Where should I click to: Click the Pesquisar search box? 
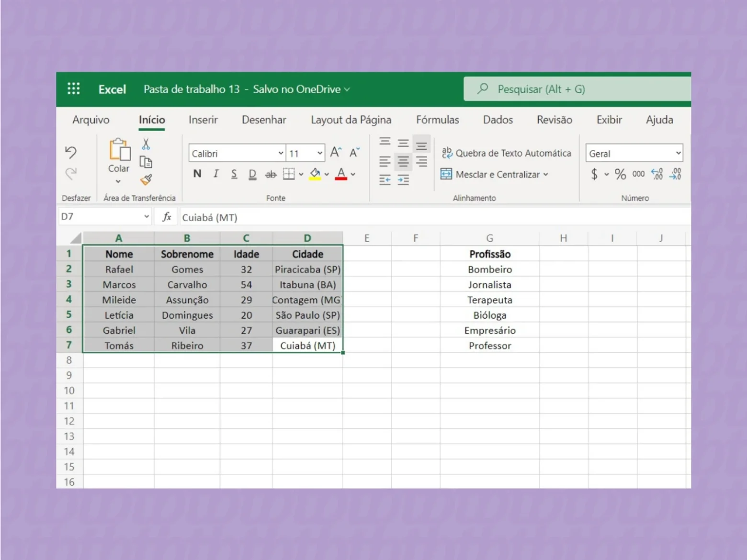click(x=577, y=89)
